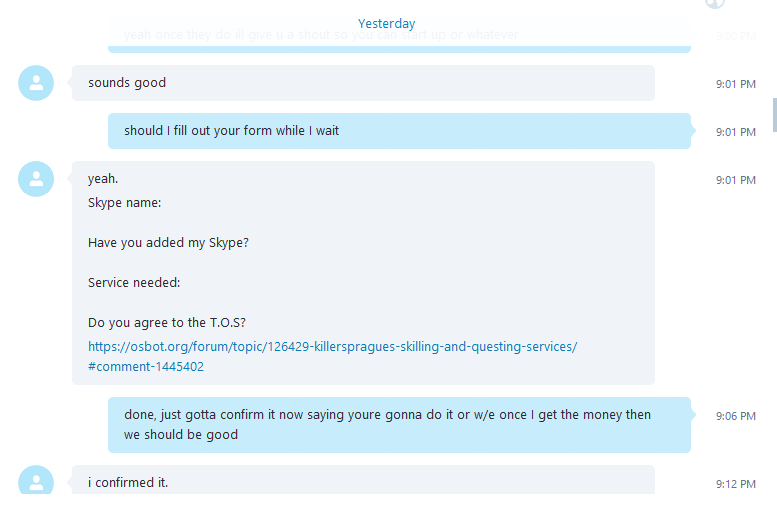
Task: Select avatar beside "i confirmed it."
Action: 36,480
